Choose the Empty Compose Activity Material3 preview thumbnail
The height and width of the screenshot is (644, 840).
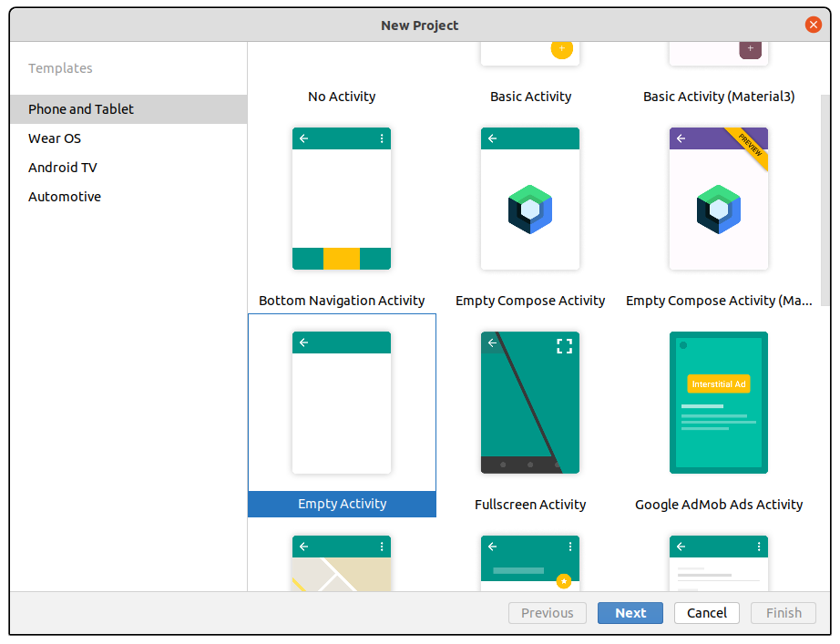[x=719, y=199]
